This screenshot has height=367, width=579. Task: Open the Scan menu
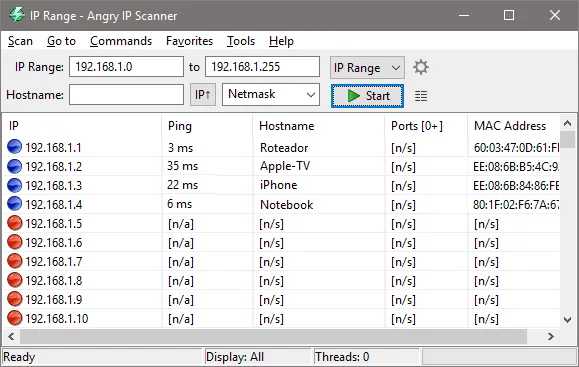tap(20, 41)
